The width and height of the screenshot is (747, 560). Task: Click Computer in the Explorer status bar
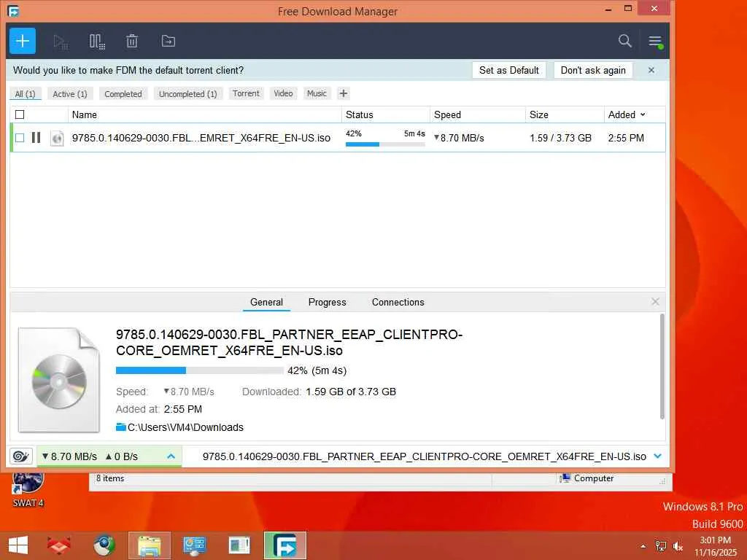point(587,478)
